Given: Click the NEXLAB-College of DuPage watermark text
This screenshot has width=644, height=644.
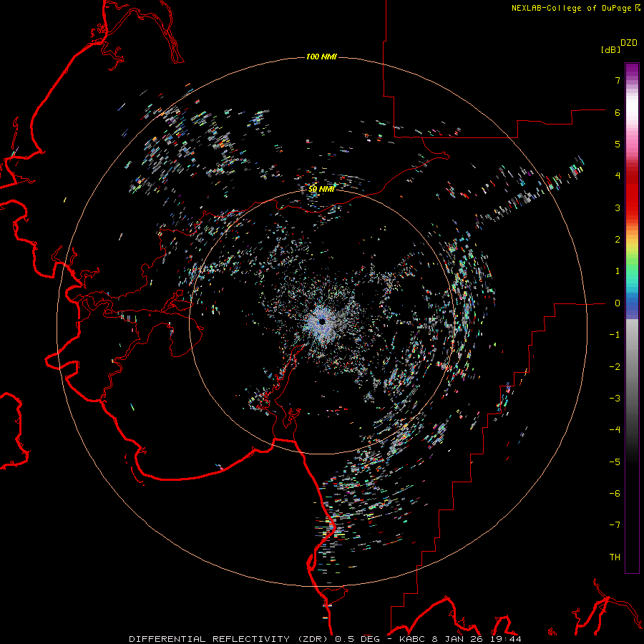Looking at the screenshot, I should (571, 8).
